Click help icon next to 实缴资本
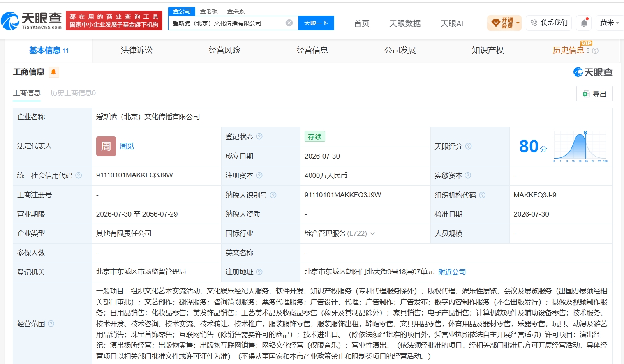624x364 pixels. point(468,175)
